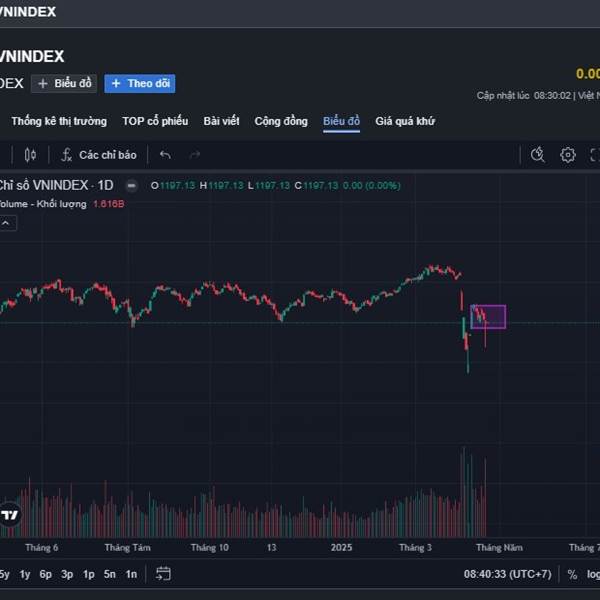
Task: Click the Tháng 10 time axis label
Action: (x=209, y=548)
